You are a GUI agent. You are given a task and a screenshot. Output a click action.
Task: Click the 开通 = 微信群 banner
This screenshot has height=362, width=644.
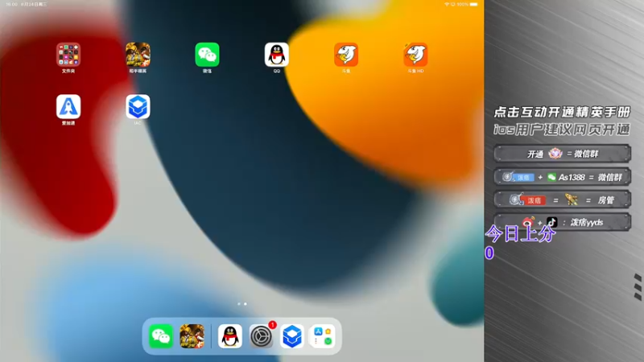(x=562, y=154)
